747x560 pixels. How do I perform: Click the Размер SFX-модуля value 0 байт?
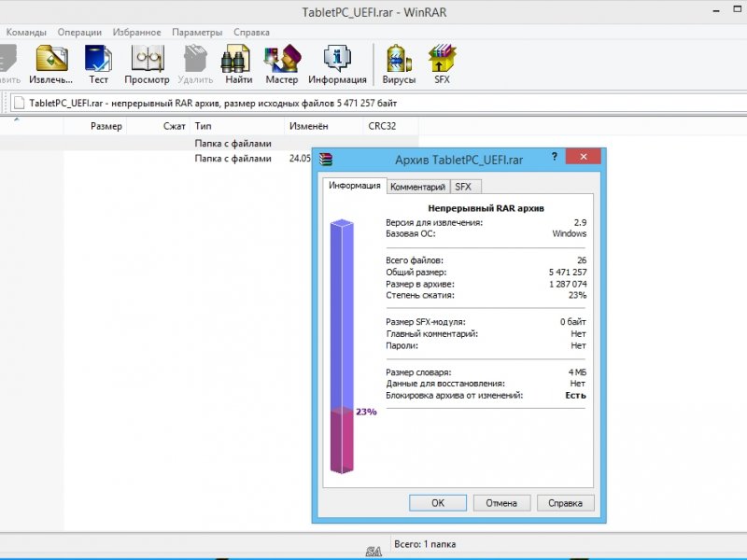click(573, 322)
